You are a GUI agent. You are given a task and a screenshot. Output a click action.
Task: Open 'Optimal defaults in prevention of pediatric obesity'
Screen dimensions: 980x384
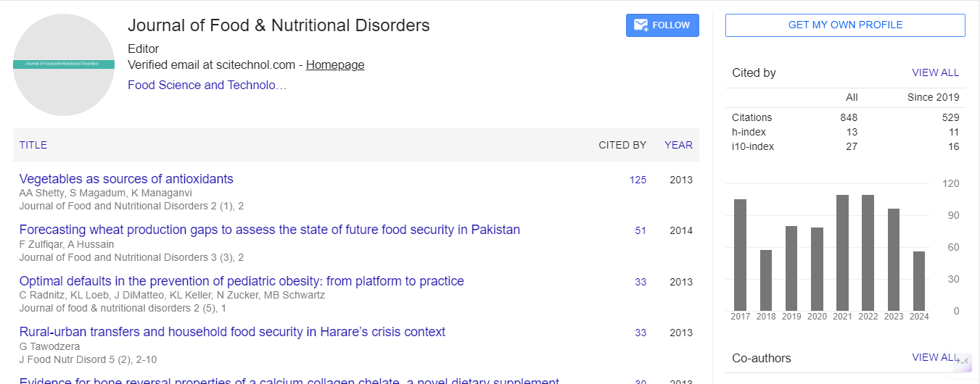click(x=242, y=281)
